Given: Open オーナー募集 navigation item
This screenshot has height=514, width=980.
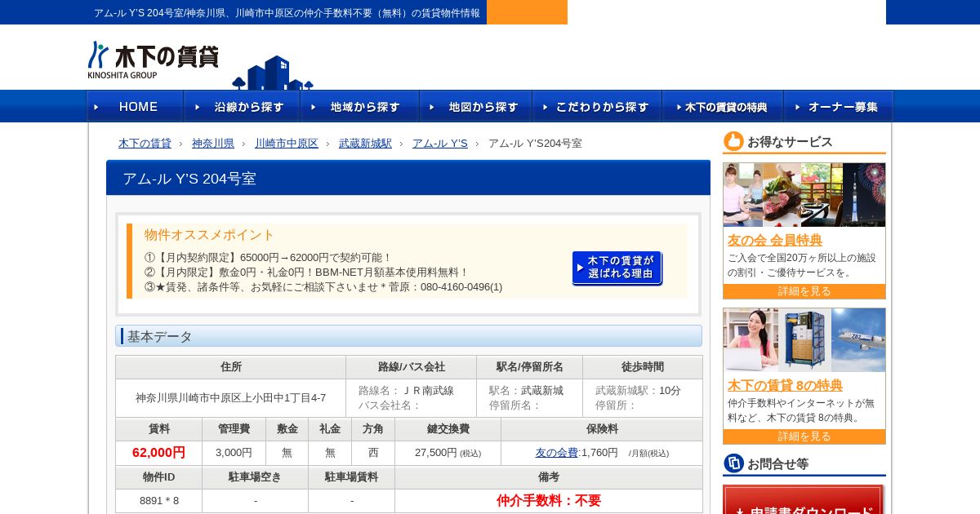Looking at the screenshot, I should [839, 106].
